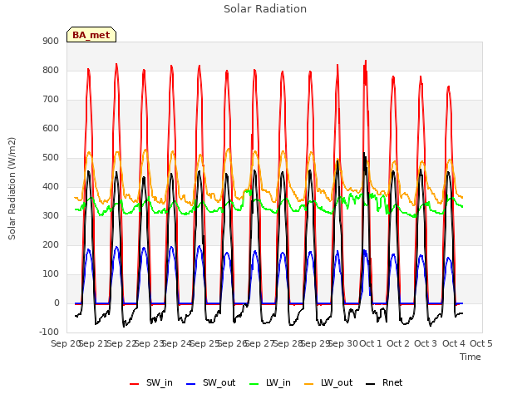Click the 600 y-axis tick label
Viewport: 532px width, 399px height.
pyautogui.click(x=51, y=128)
